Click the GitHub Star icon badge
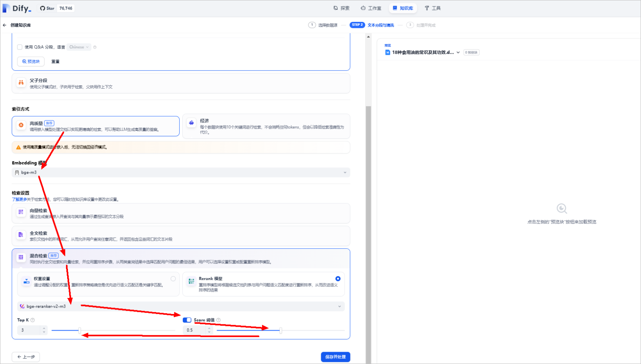641x364 pixels. coord(43,8)
